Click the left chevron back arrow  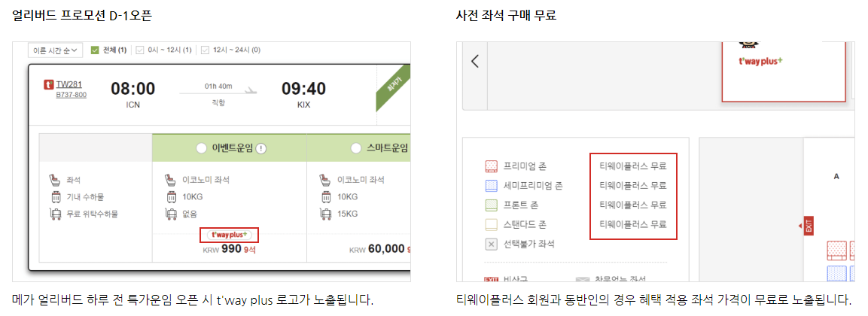pos(474,61)
